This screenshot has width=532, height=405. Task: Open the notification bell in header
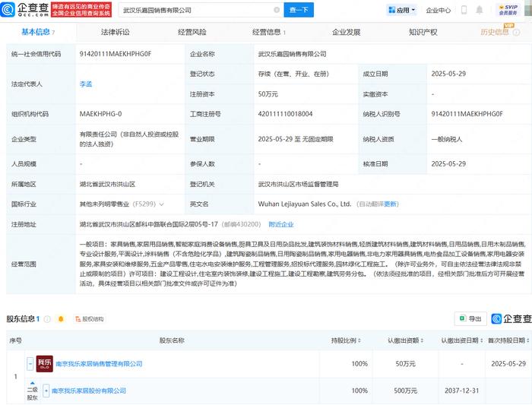(x=479, y=10)
